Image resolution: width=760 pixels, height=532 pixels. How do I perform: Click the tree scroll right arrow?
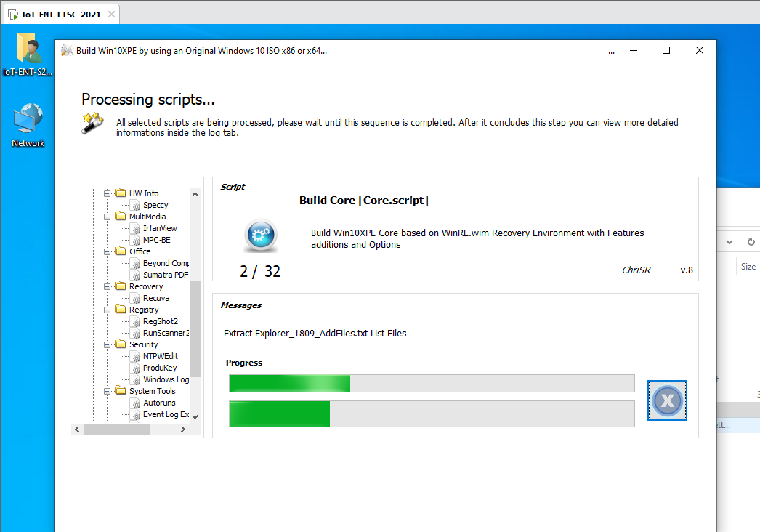click(182, 430)
